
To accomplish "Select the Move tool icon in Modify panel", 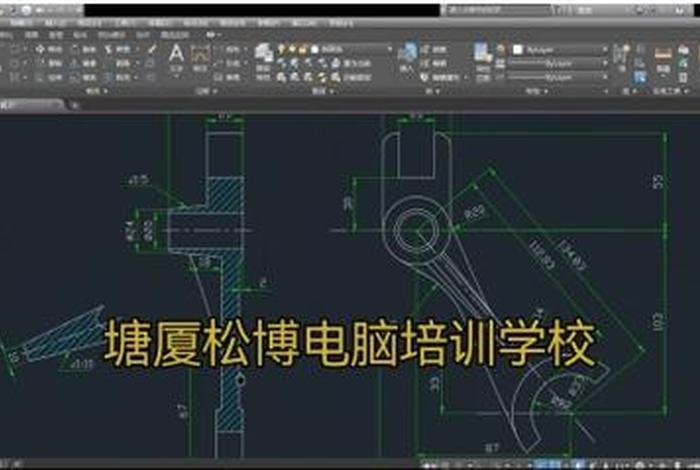I will point(40,49).
